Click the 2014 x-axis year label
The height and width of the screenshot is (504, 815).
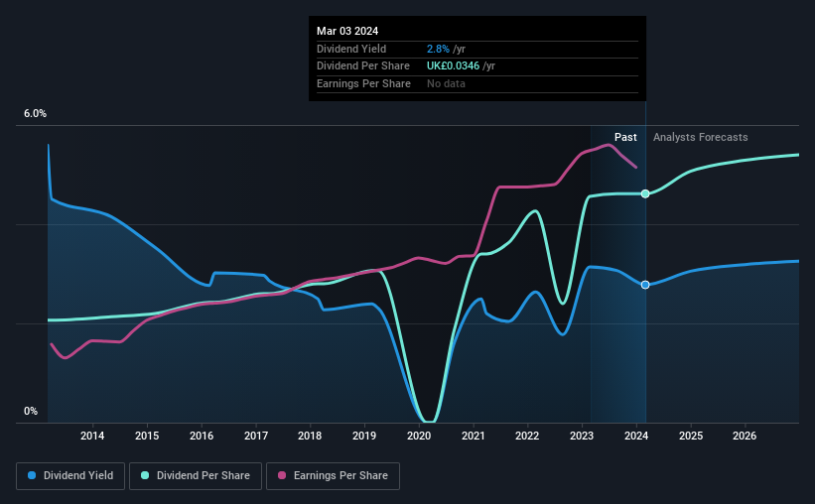click(x=92, y=436)
